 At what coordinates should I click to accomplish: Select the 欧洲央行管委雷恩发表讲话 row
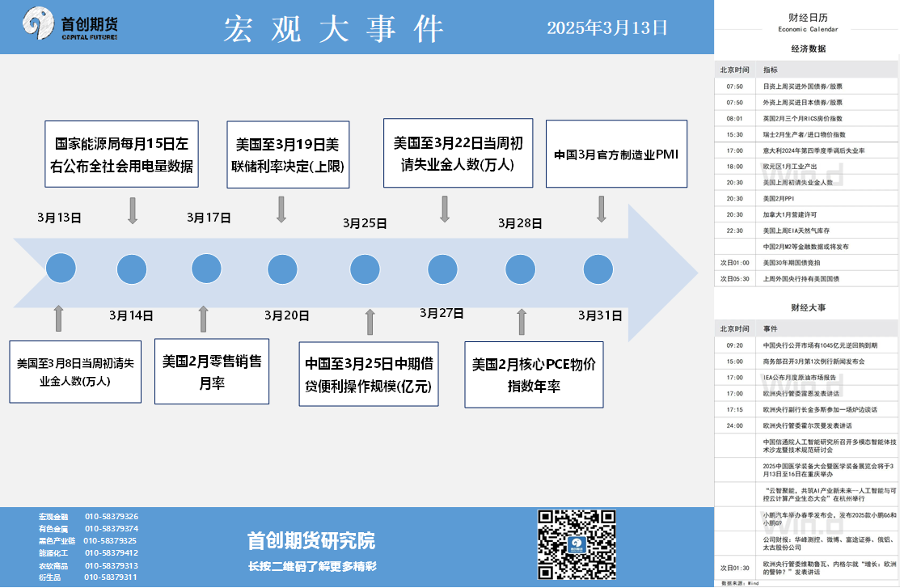point(806,394)
